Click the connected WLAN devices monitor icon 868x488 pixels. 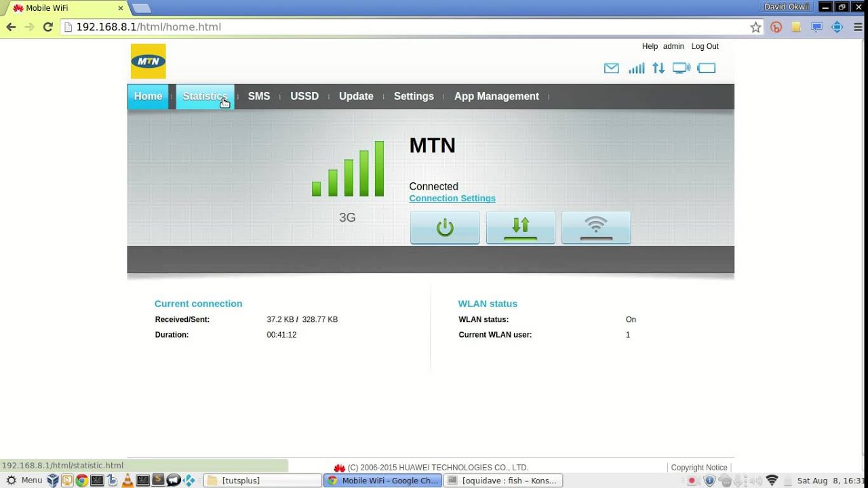[681, 68]
